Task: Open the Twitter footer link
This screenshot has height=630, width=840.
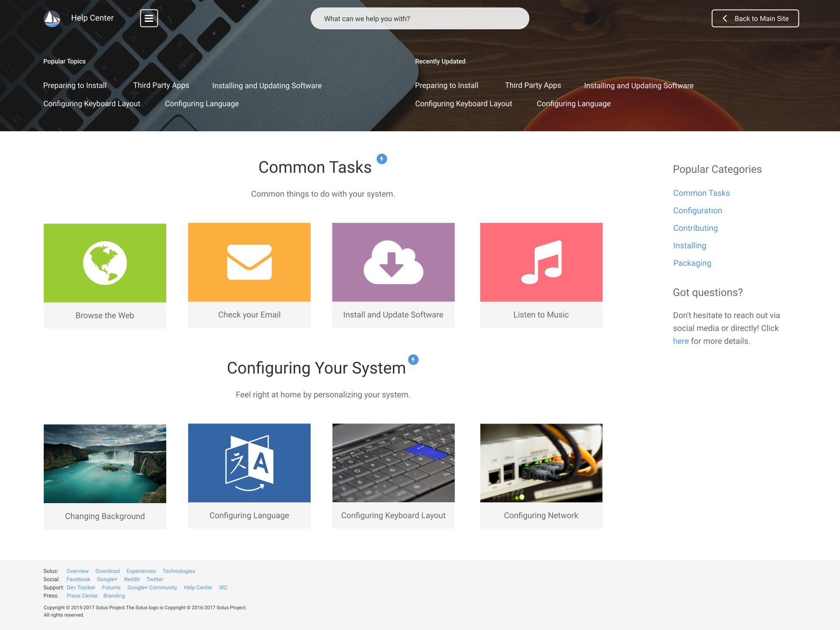Action: pyautogui.click(x=155, y=579)
